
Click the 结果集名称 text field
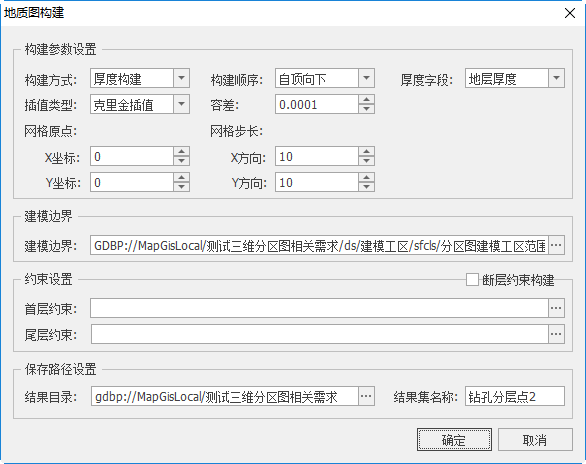(x=515, y=396)
